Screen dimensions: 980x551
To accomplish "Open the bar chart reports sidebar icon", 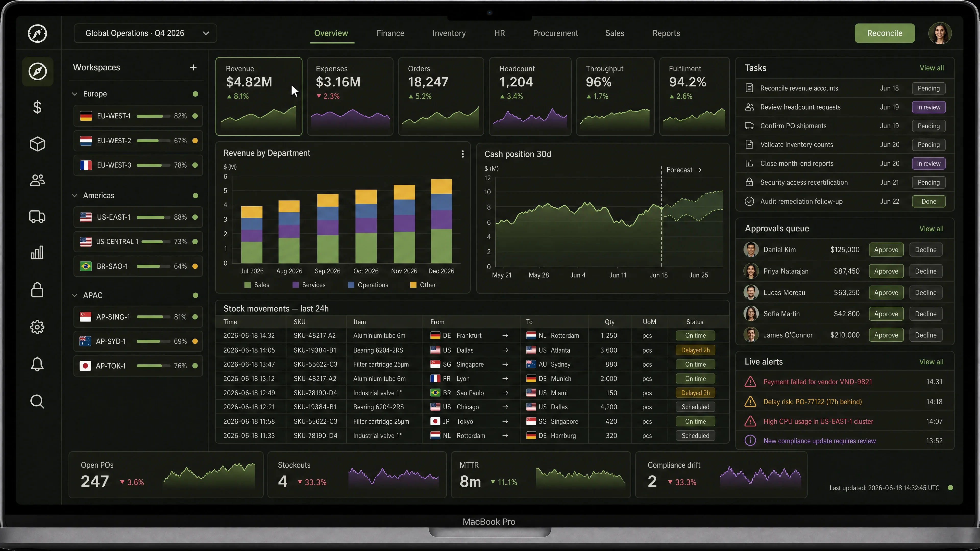I will point(37,253).
